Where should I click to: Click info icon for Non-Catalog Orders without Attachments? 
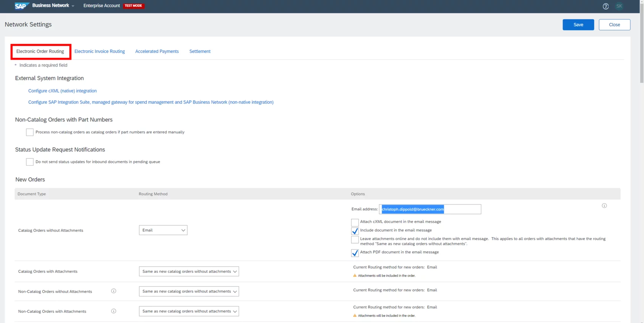click(x=114, y=291)
